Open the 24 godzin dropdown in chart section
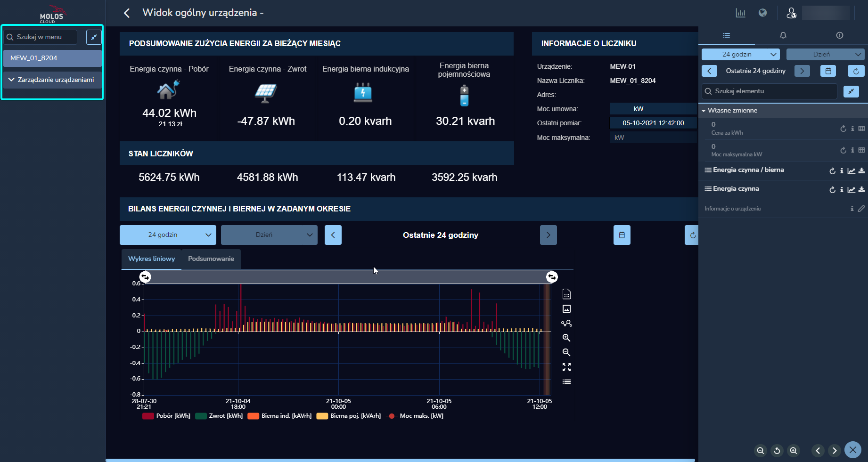The height and width of the screenshot is (462, 868). tap(168, 235)
